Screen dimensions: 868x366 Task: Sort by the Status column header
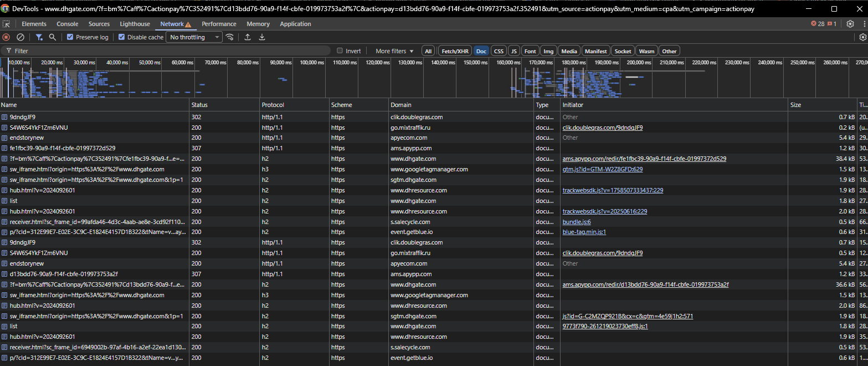point(224,105)
